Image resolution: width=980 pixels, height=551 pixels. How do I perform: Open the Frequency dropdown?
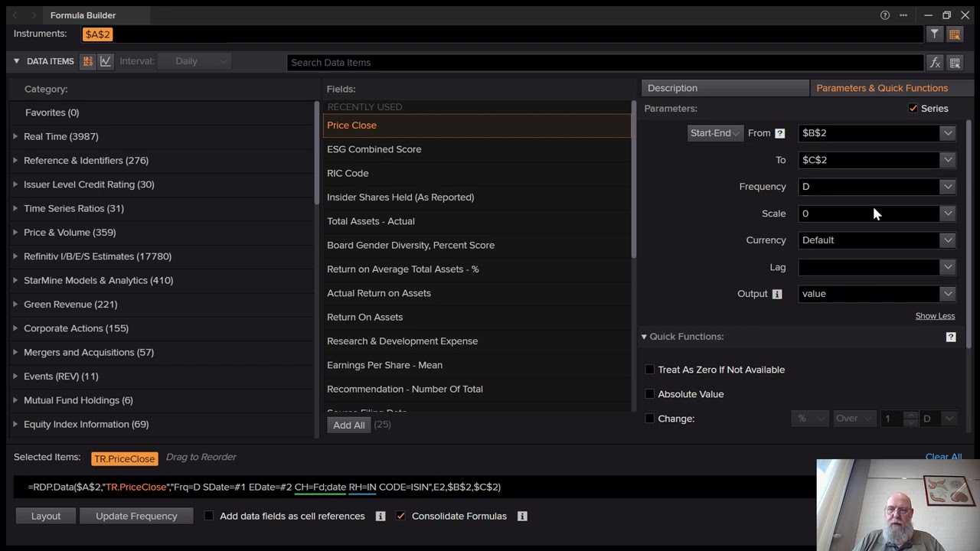(x=948, y=187)
